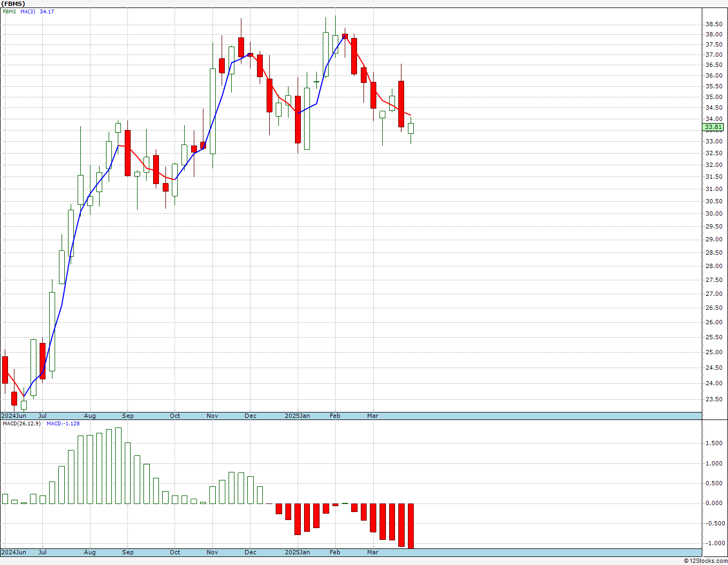Select the 1.500 MACD axis label
Screen dimensions: 728x565
[x=714, y=444]
